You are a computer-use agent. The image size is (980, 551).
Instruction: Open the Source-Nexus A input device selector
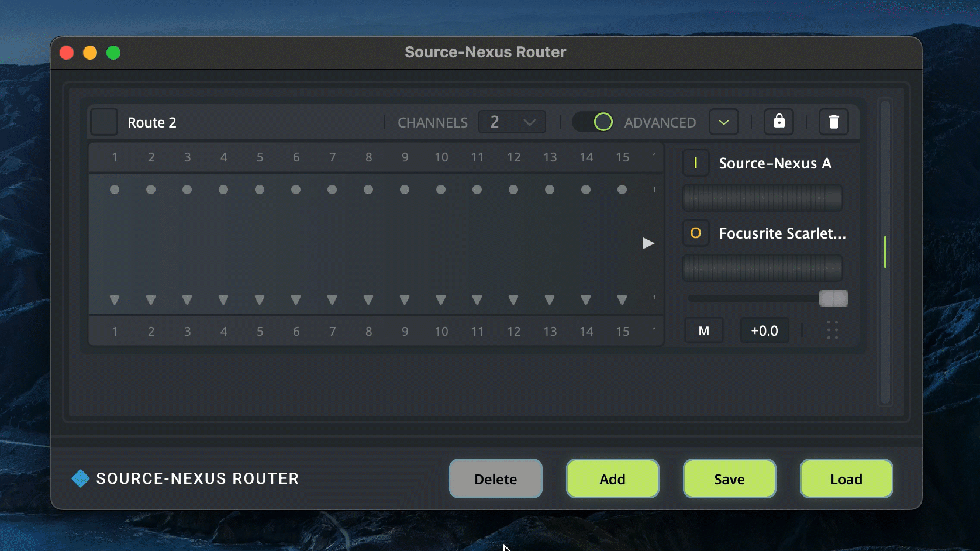[x=775, y=163]
